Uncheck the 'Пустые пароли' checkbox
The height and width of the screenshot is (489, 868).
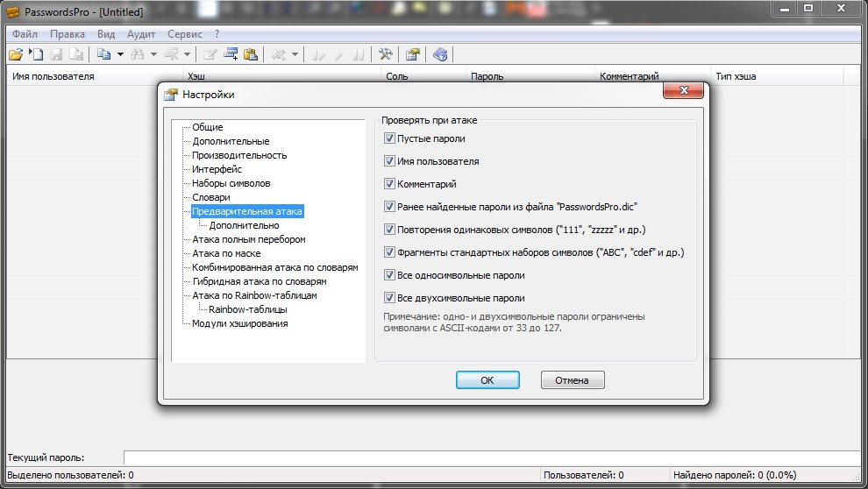[390, 138]
